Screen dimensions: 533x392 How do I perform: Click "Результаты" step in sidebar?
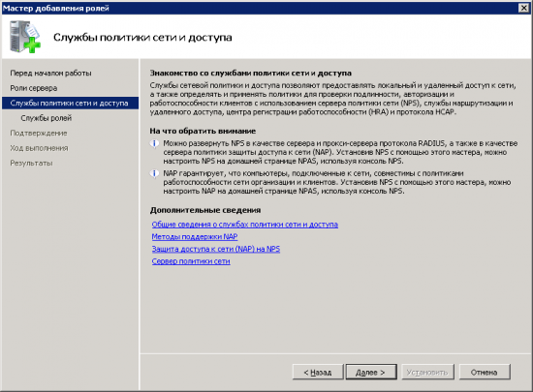[x=31, y=163]
